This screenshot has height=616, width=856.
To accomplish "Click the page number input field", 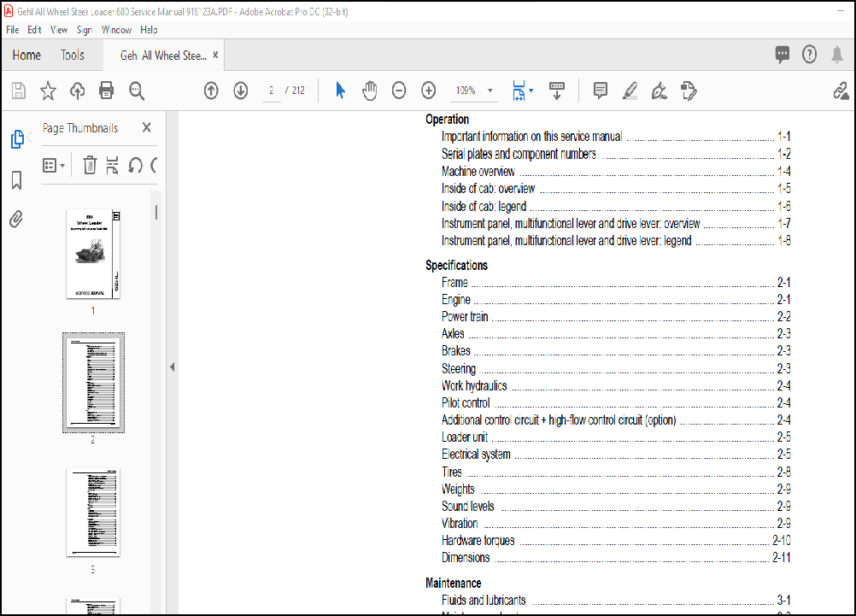I will pyautogui.click(x=272, y=91).
